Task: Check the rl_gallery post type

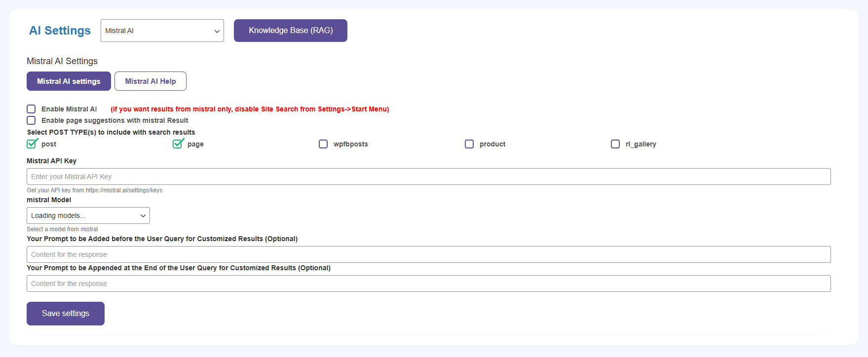Action: [615, 144]
